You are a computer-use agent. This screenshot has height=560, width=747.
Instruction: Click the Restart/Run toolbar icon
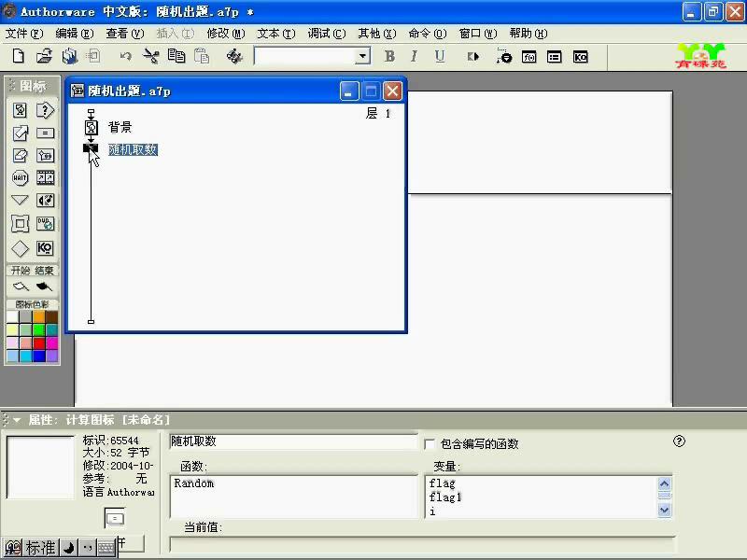click(472, 57)
